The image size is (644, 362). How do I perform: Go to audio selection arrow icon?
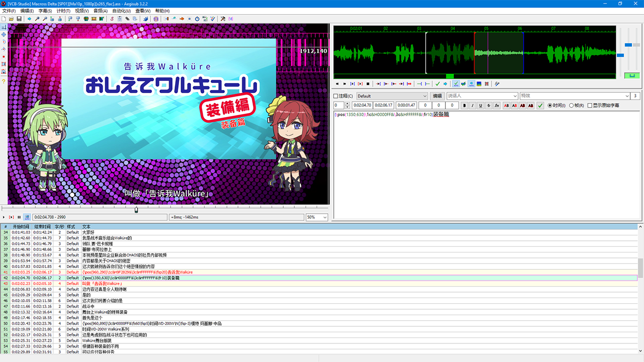point(445,83)
